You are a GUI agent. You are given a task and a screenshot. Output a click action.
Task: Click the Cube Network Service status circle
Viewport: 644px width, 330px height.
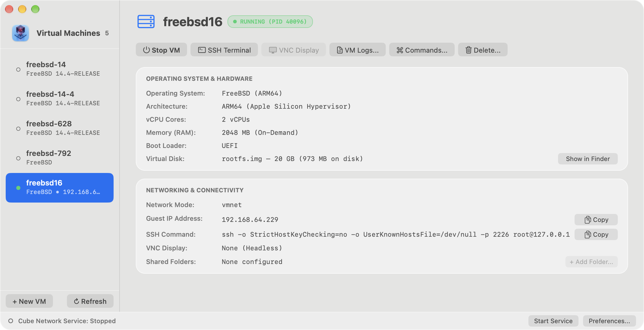click(x=11, y=321)
